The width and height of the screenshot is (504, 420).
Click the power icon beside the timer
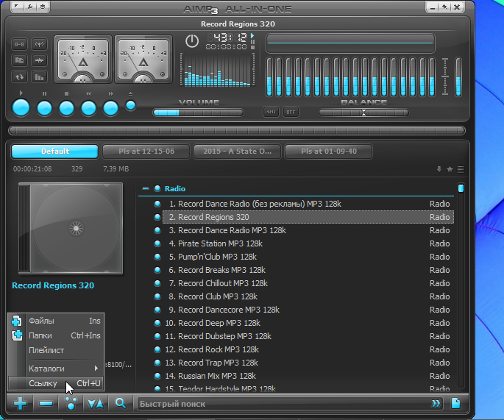pos(192,41)
